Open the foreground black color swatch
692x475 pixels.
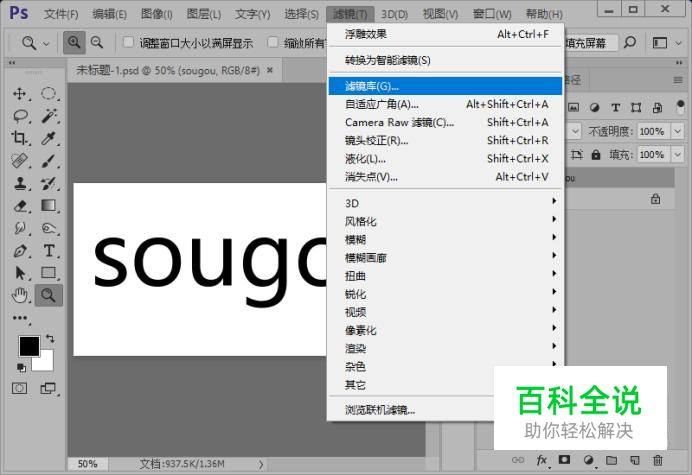pos(29,346)
